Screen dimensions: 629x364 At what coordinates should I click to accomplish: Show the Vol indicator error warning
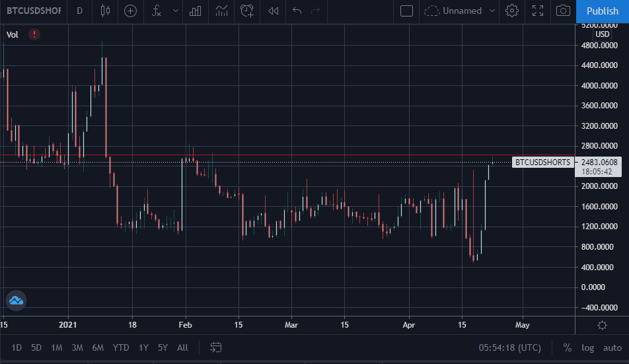34,34
